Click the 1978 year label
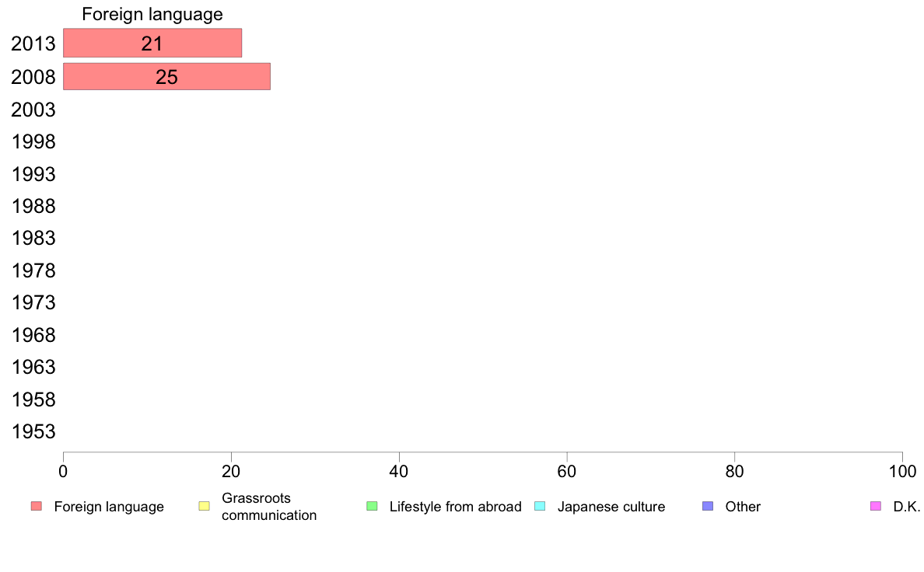 point(33,271)
